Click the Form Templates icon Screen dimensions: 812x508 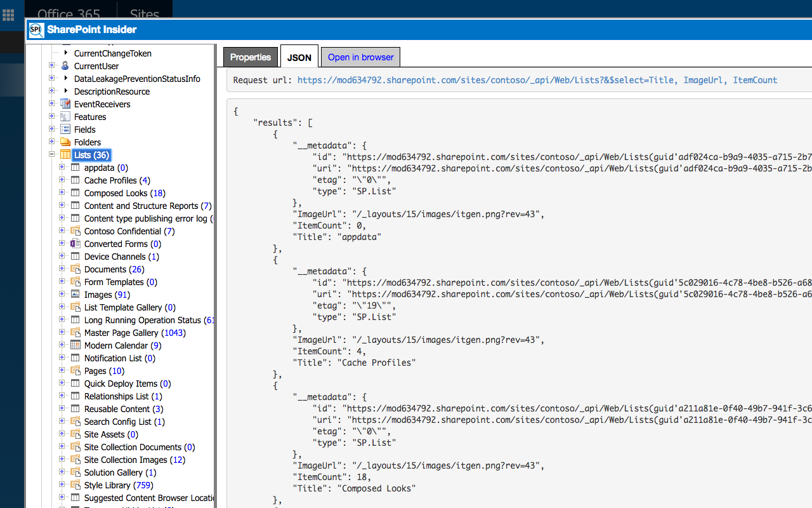[x=75, y=282]
